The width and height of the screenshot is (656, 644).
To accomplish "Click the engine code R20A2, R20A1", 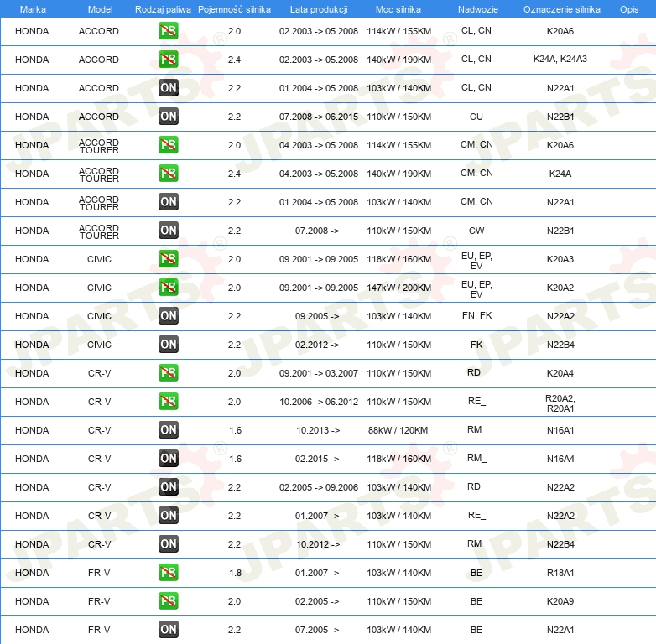I will pyautogui.click(x=560, y=403).
